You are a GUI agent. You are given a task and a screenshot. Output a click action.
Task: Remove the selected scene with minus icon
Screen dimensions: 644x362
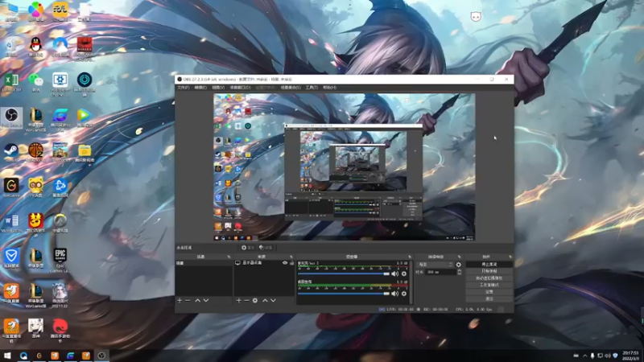coord(188,300)
